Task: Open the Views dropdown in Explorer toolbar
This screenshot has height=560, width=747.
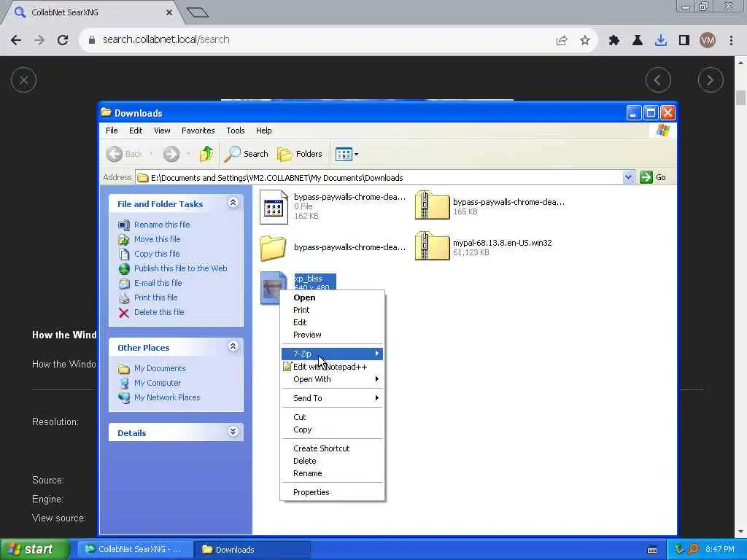Action: [347, 154]
